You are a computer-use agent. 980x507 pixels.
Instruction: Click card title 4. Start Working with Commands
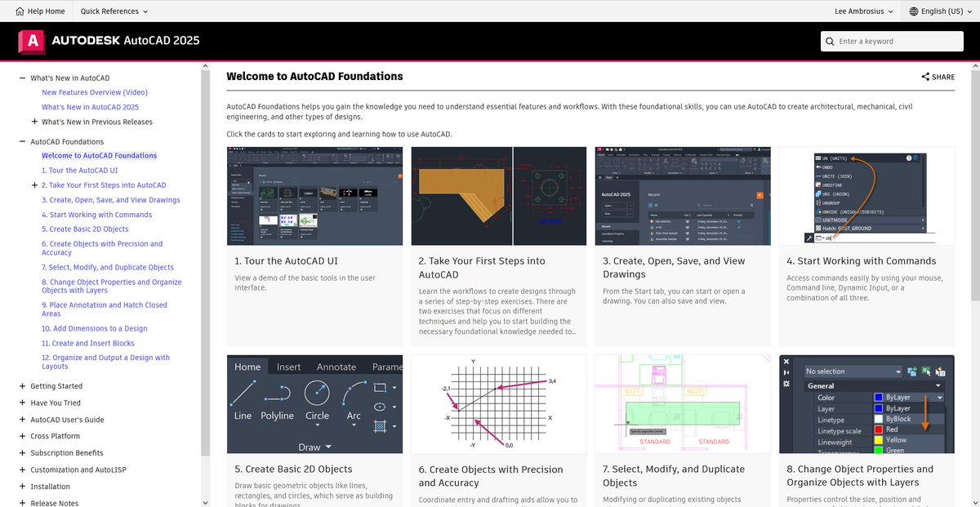click(862, 261)
